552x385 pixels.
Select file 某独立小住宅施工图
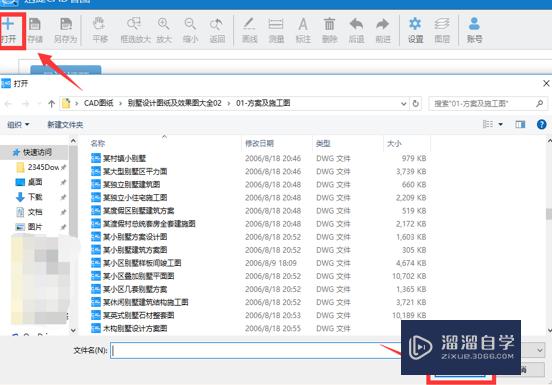click(x=135, y=197)
